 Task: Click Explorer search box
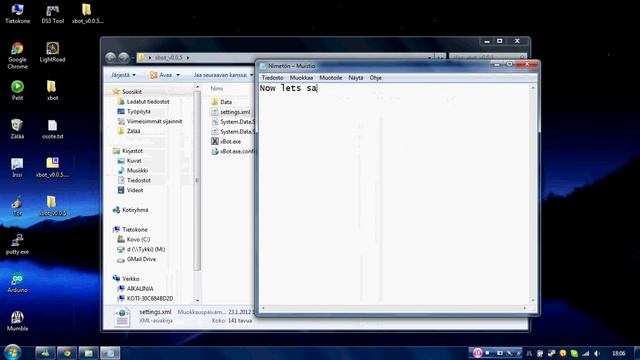(x=487, y=57)
